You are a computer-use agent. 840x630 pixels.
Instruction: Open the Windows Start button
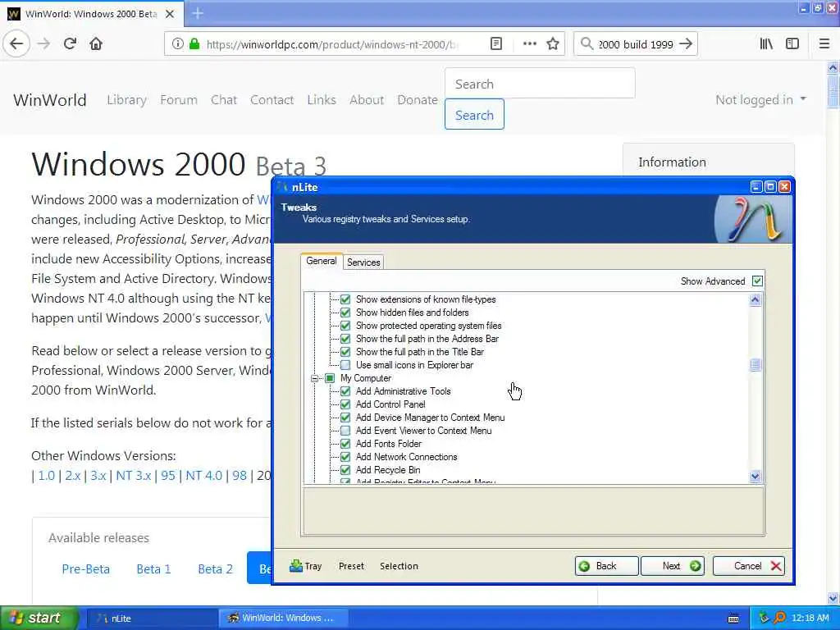[x=39, y=618]
